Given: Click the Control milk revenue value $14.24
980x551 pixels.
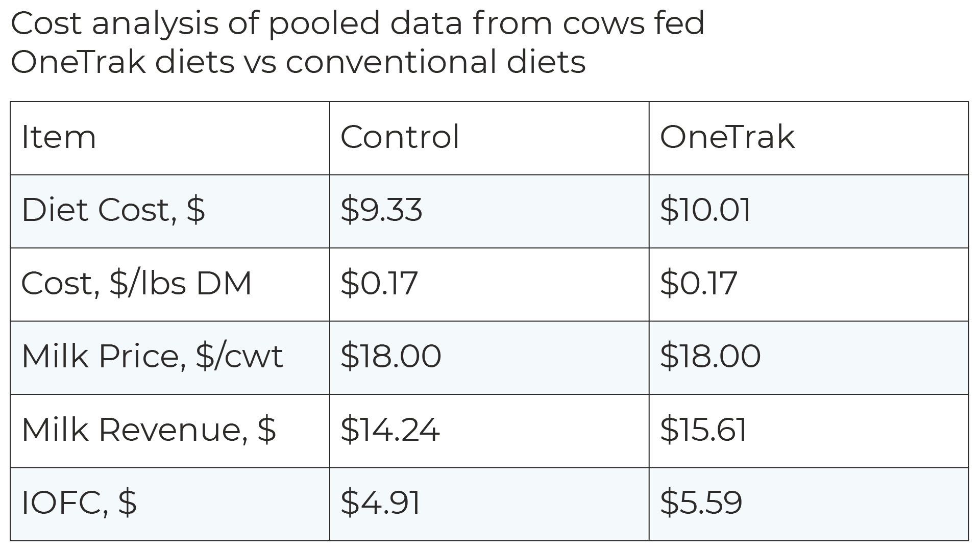Looking at the screenshot, I should (x=389, y=430).
